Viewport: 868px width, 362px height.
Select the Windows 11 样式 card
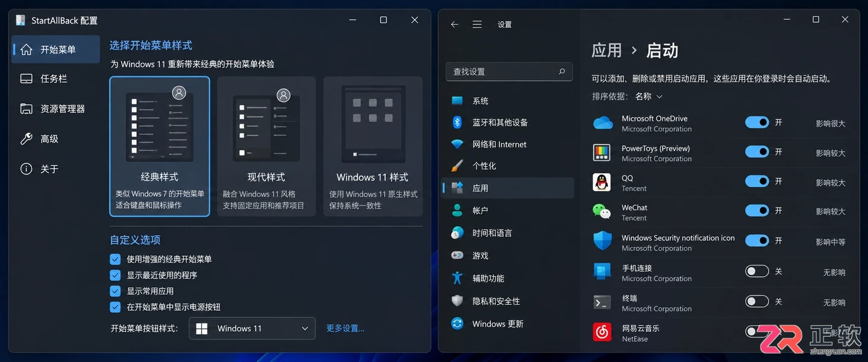point(373,146)
